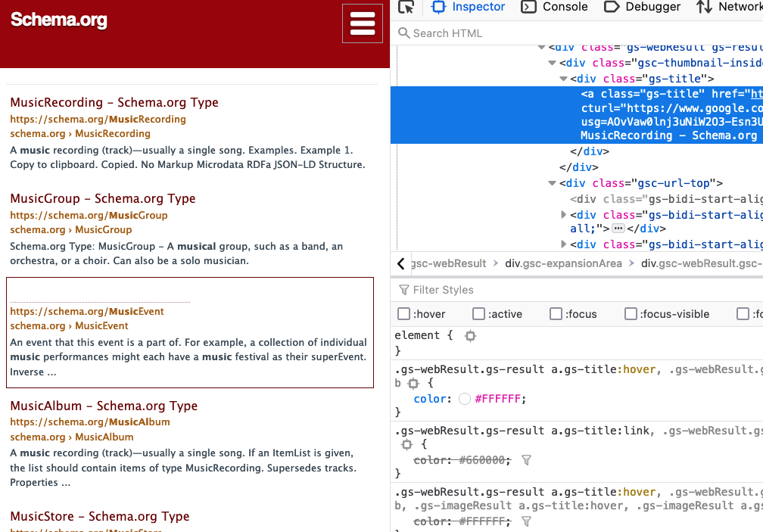Click the ellipsis badge in the collapsed div
The image size is (763, 532).
[618, 228]
